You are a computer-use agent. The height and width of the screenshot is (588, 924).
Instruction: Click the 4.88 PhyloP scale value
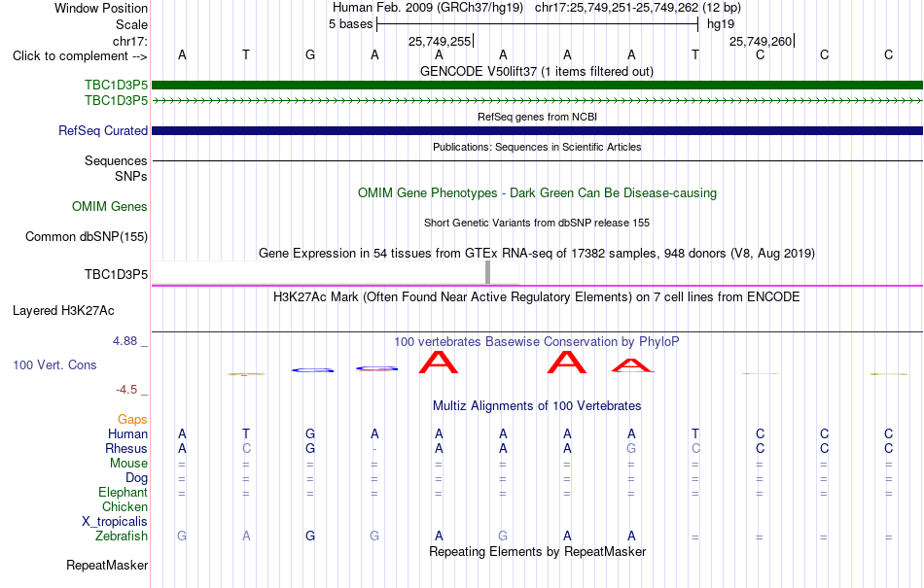tap(124, 341)
